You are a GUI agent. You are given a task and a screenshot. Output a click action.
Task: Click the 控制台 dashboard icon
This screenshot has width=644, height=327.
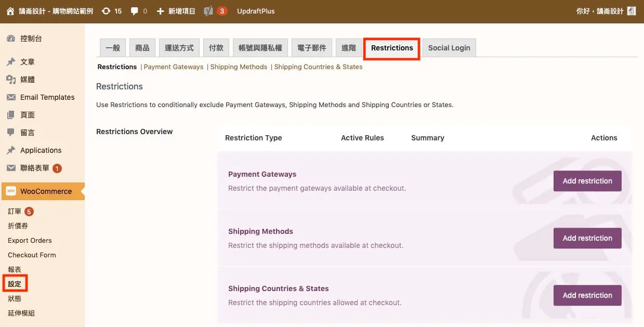pyautogui.click(x=11, y=38)
